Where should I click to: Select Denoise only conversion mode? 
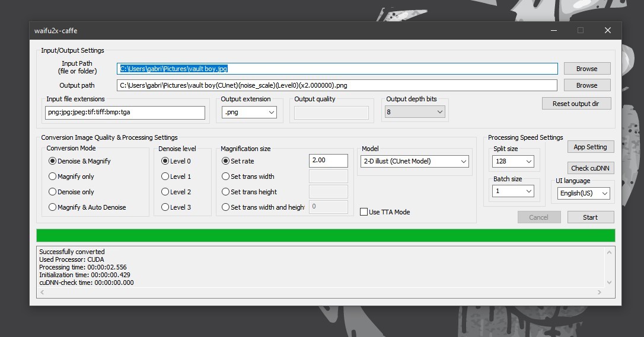(x=53, y=192)
